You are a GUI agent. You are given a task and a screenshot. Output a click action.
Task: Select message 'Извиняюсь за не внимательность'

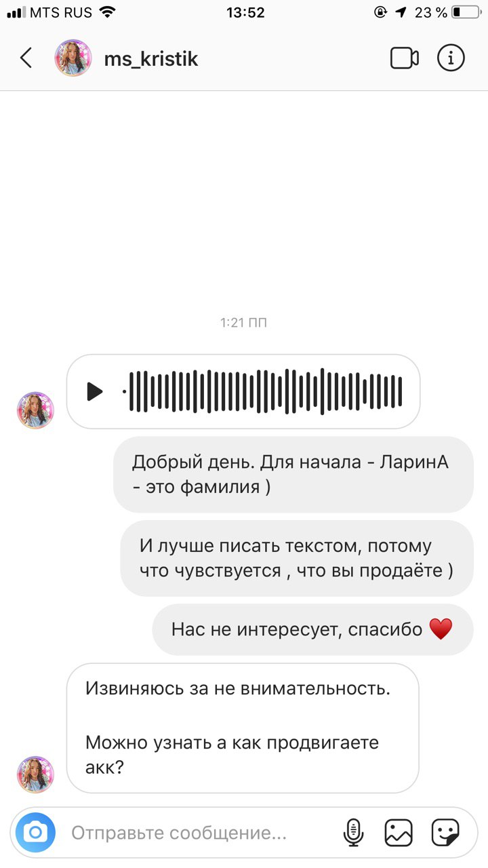243,728
